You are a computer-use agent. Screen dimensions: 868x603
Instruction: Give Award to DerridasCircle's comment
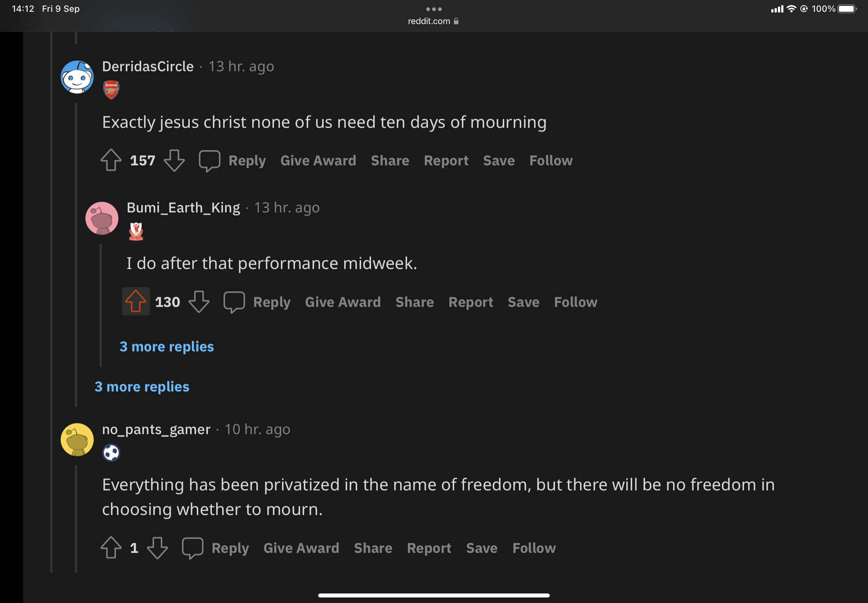[x=318, y=161]
